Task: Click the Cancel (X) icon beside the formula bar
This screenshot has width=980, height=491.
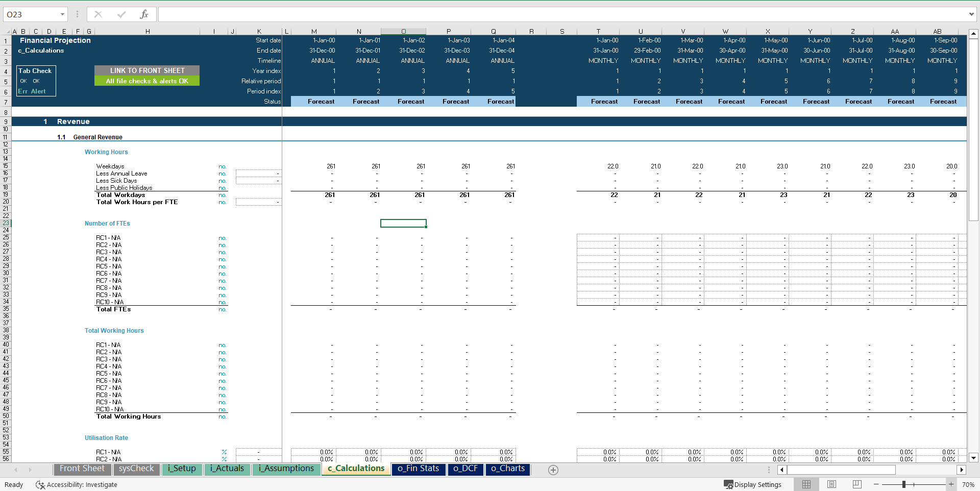Action: click(x=98, y=14)
